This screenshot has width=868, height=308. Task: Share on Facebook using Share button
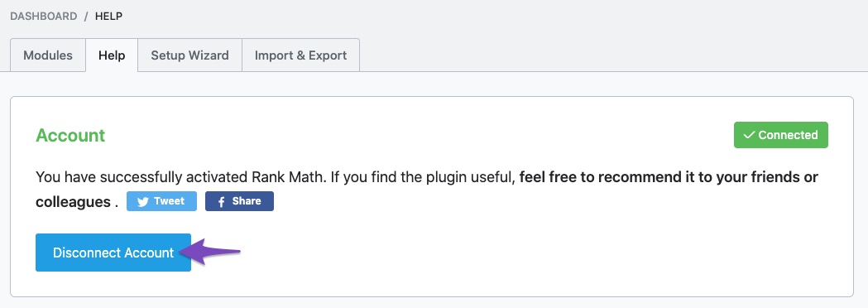pyautogui.click(x=239, y=202)
